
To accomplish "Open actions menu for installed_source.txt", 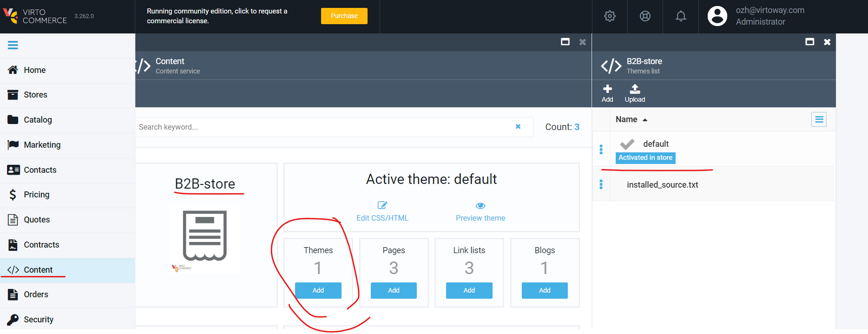I will (x=601, y=184).
